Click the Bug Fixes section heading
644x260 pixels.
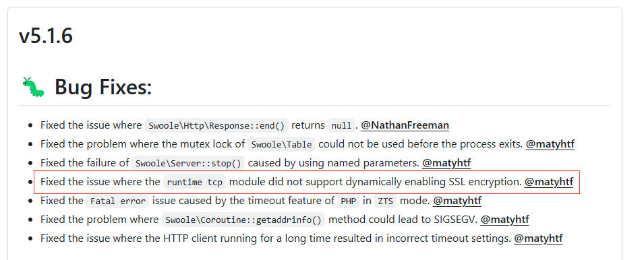click(x=103, y=87)
